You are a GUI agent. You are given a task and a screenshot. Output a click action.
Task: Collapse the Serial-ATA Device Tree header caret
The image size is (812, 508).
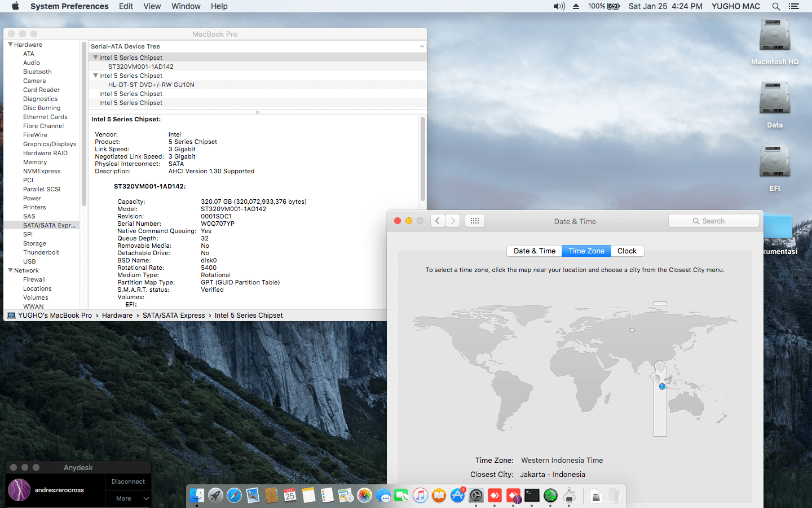pyautogui.click(x=422, y=46)
